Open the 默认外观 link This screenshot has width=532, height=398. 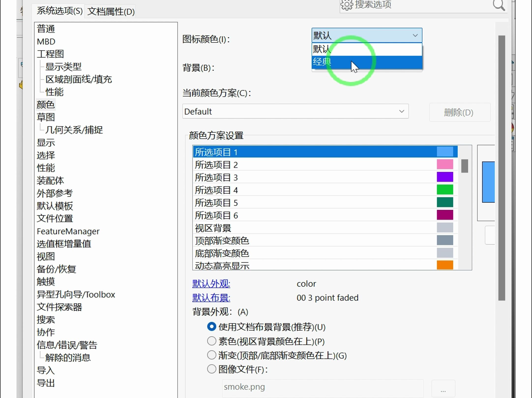pos(211,284)
